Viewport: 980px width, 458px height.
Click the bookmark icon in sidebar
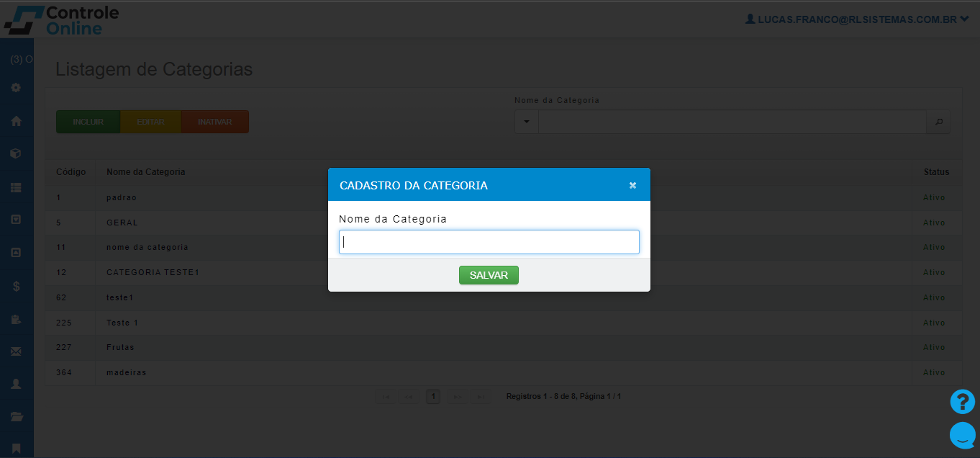point(16,449)
